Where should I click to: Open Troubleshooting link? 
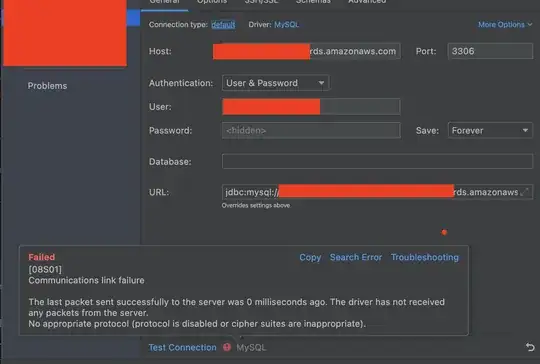425,258
